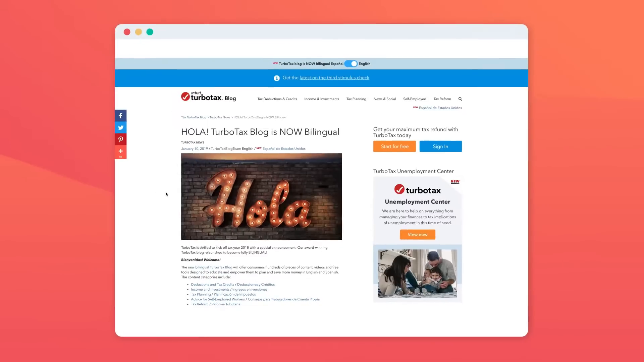Share the post on Facebook
This screenshot has width=644, height=362.
[120, 116]
